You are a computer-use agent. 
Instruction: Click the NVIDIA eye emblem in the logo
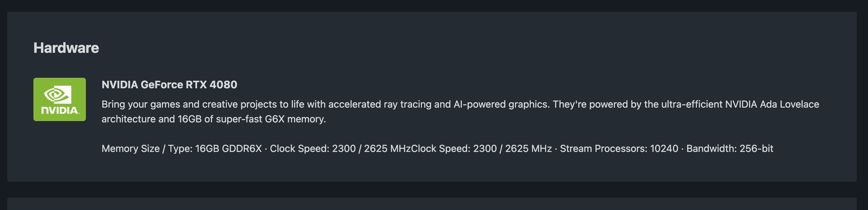58,94
